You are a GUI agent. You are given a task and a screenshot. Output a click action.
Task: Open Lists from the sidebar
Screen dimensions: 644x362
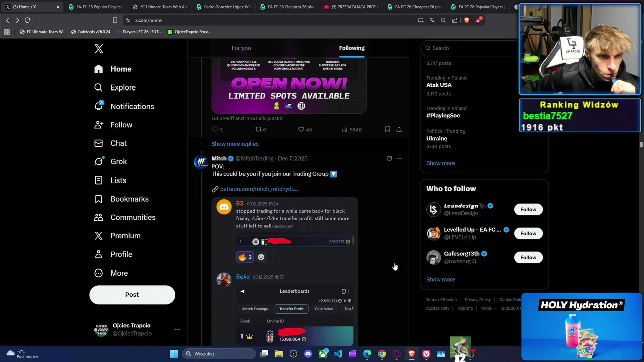(110, 180)
